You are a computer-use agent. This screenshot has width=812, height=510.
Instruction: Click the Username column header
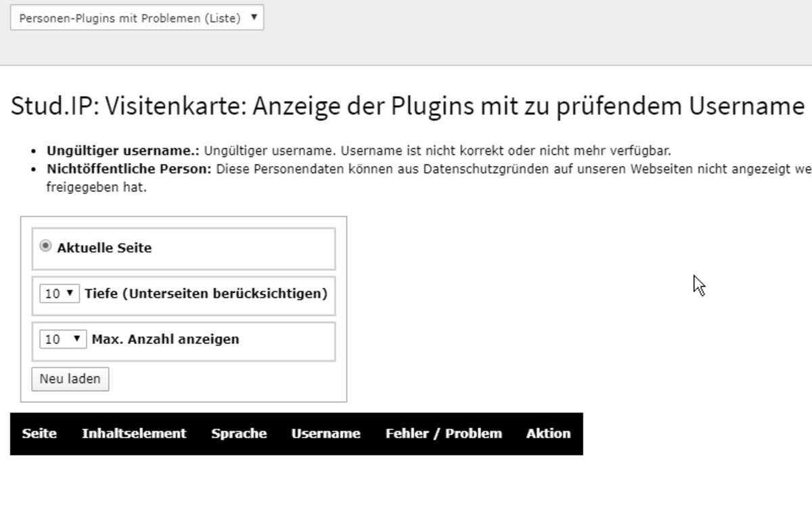coord(325,433)
